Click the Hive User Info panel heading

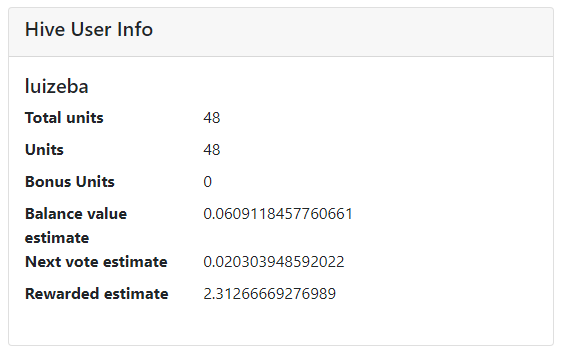(x=89, y=30)
